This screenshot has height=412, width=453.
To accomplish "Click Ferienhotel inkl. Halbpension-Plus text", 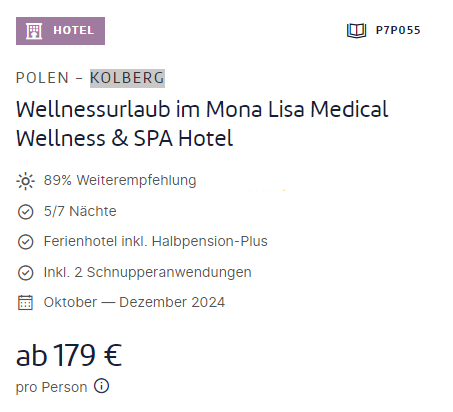I will [156, 241].
